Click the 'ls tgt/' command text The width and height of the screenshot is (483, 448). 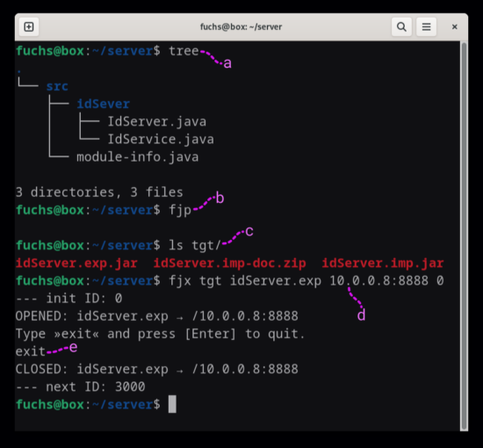click(195, 246)
